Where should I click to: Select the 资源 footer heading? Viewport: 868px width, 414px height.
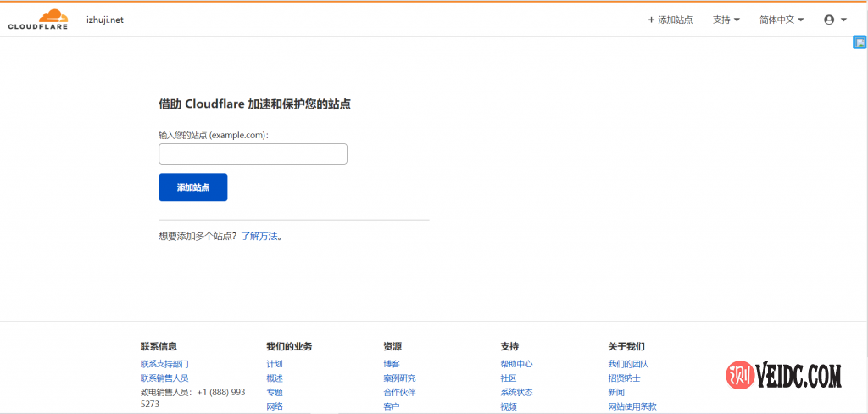pyautogui.click(x=392, y=346)
